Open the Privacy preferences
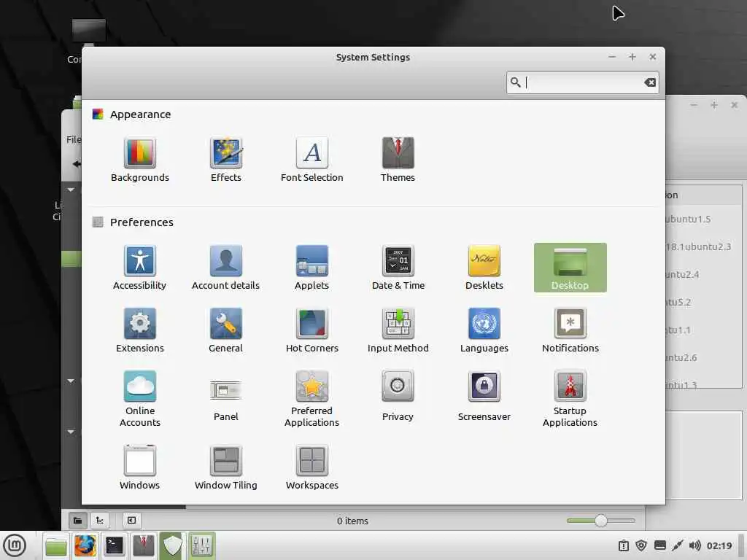 398,396
